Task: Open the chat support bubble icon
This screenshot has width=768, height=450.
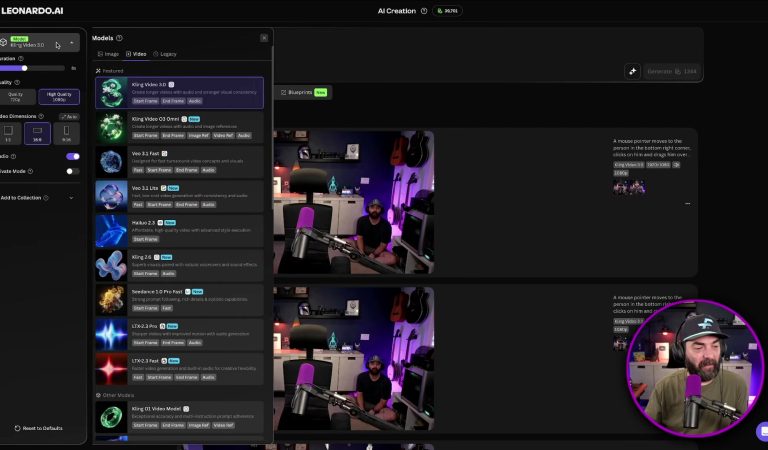Action: click(762, 432)
